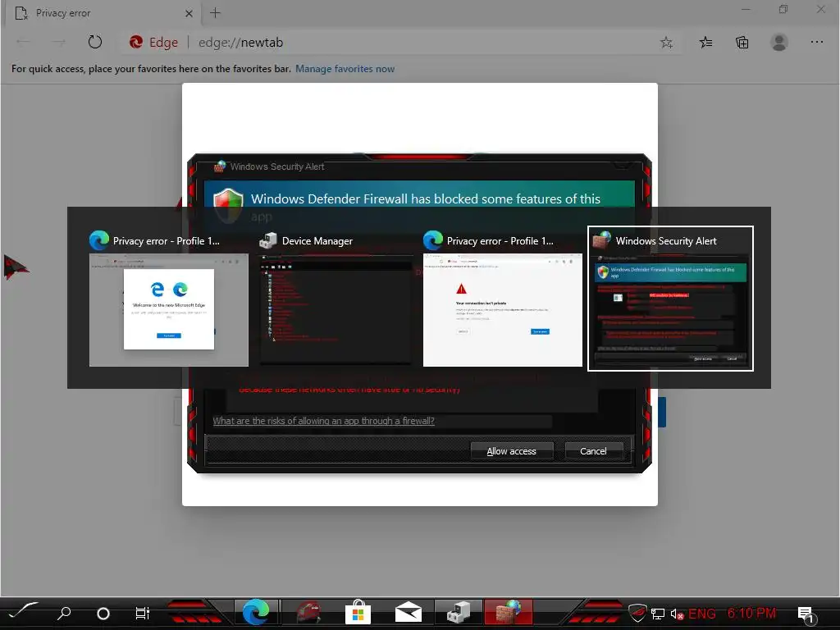Open the Favorites list icon
The width and height of the screenshot is (840, 630).
(x=706, y=43)
